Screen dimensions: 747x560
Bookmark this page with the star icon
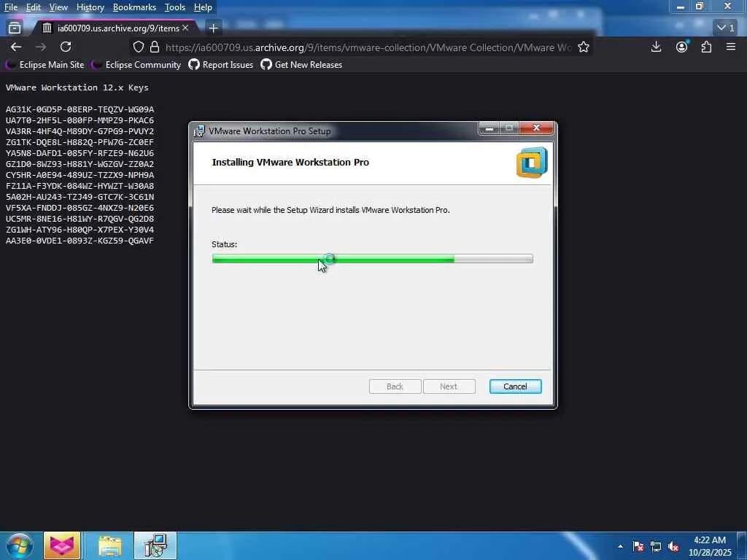click(584, 47)
